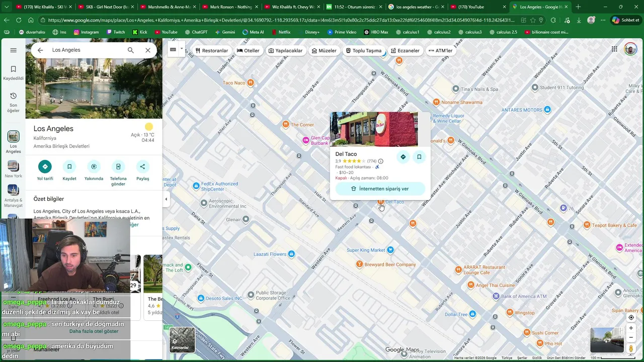
Task: Open the Google Maps hamburger menu
Action: coord(14,50)
